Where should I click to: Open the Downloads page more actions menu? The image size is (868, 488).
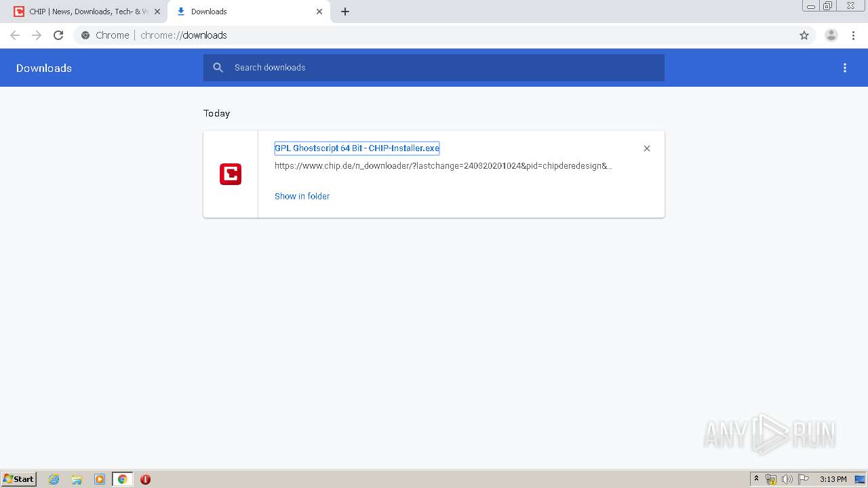click(x=845, y=68)
